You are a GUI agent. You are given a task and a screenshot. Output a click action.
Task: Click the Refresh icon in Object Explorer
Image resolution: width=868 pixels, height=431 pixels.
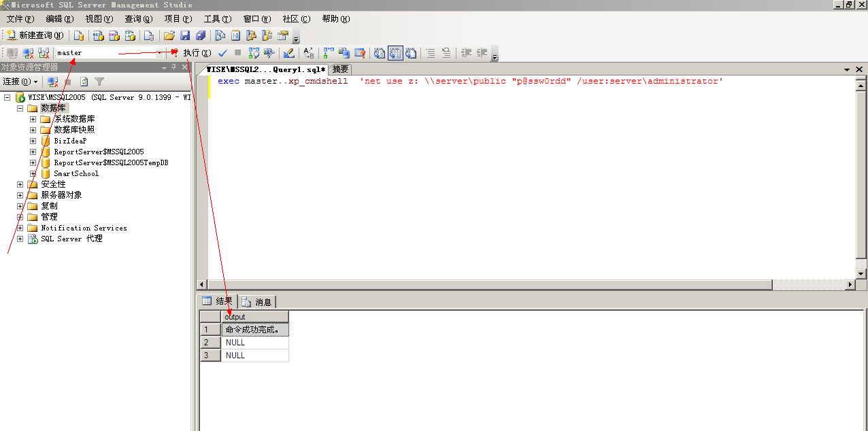84,82
